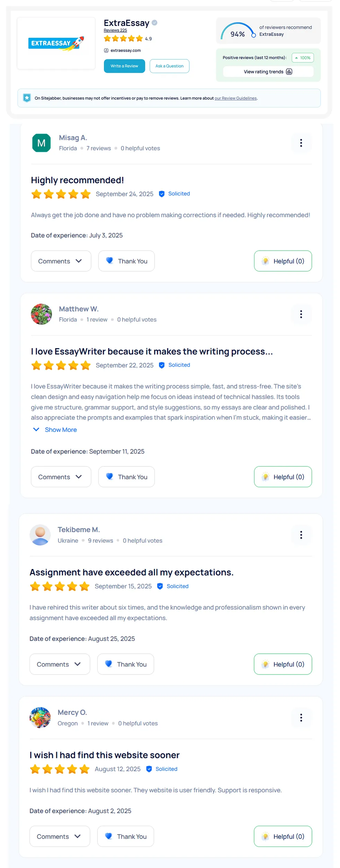340x868 pixels.
Task: Click the ExtraEssay rocket logo
Action: [56, 44]
